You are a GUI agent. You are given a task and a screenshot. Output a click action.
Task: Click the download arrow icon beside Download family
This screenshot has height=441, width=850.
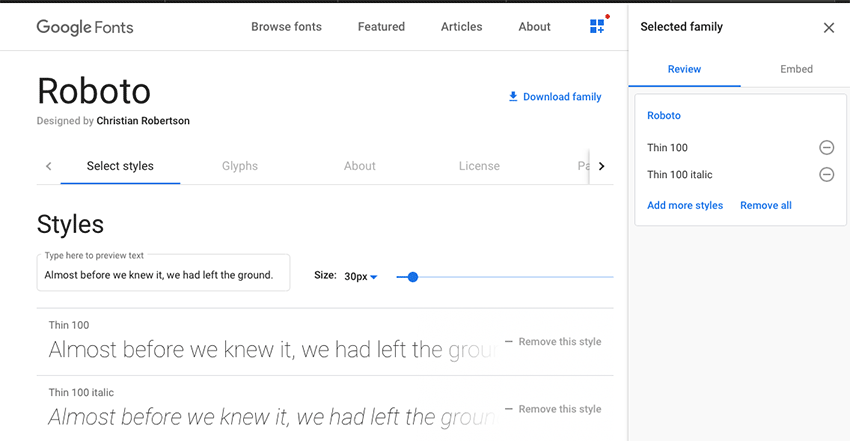pos(513,96)
